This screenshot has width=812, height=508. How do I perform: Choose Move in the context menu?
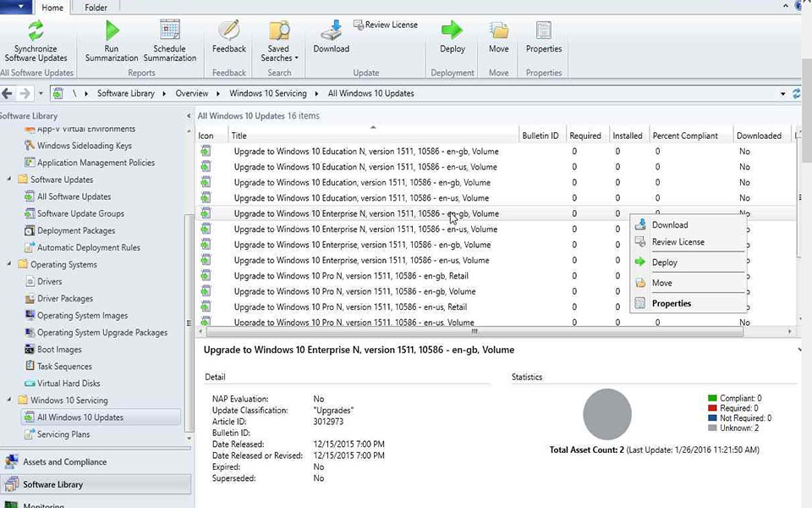pos(689,283)
